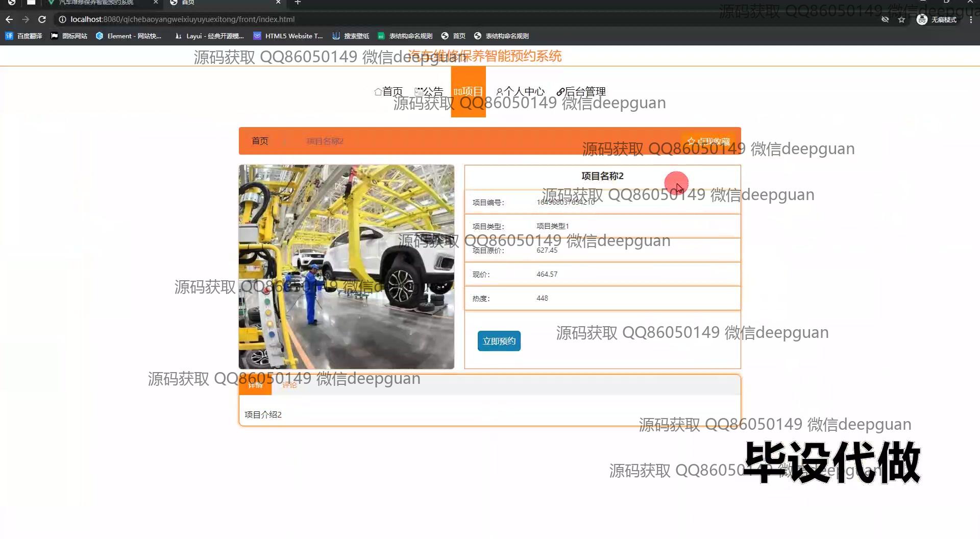Go forward in browser history
980x539 pixels.
26,19
